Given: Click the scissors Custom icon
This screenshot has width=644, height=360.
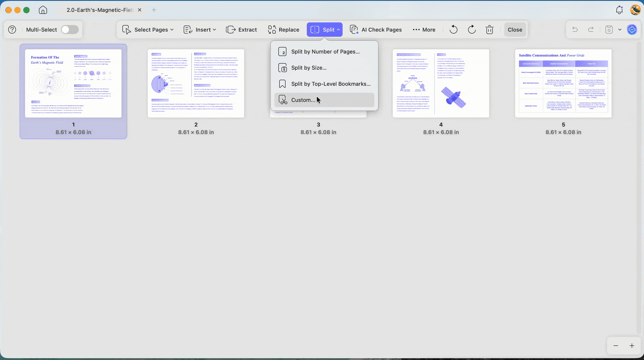Looking at the screenshot, I should [283, 100].
